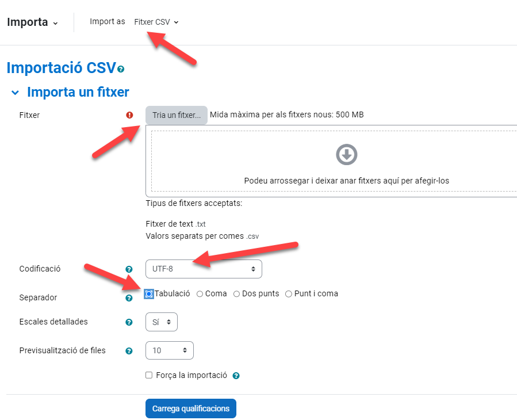
Task: Open the UTF-8 encoding dropdown
Action: coord(204,269)
